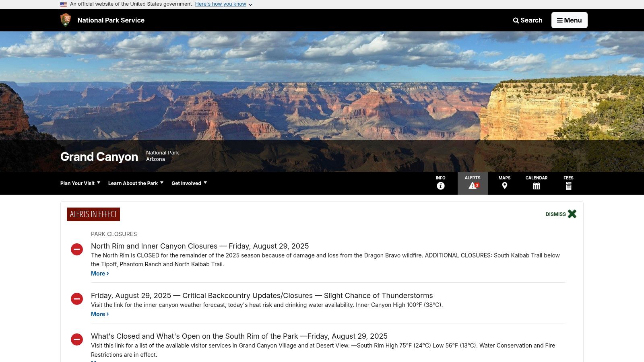This screenshot has height=362, width=644.
Task: Open the Maps pin icon
Action: pos(504,183)
